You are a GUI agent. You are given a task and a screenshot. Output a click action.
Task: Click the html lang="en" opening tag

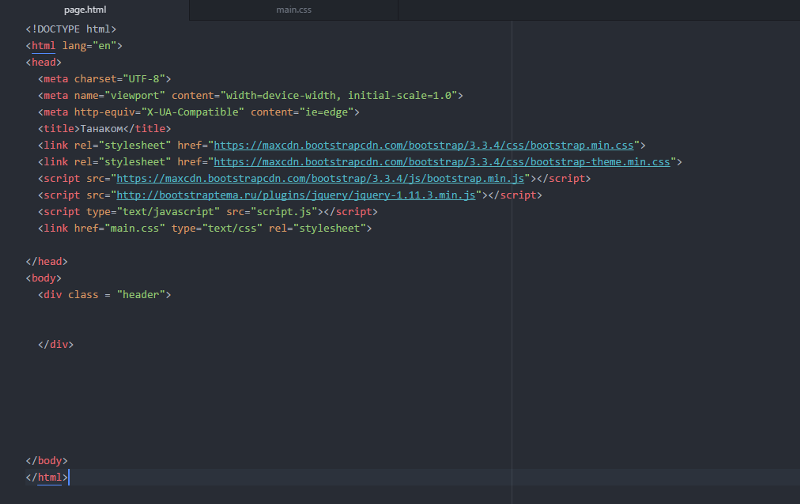74,46
